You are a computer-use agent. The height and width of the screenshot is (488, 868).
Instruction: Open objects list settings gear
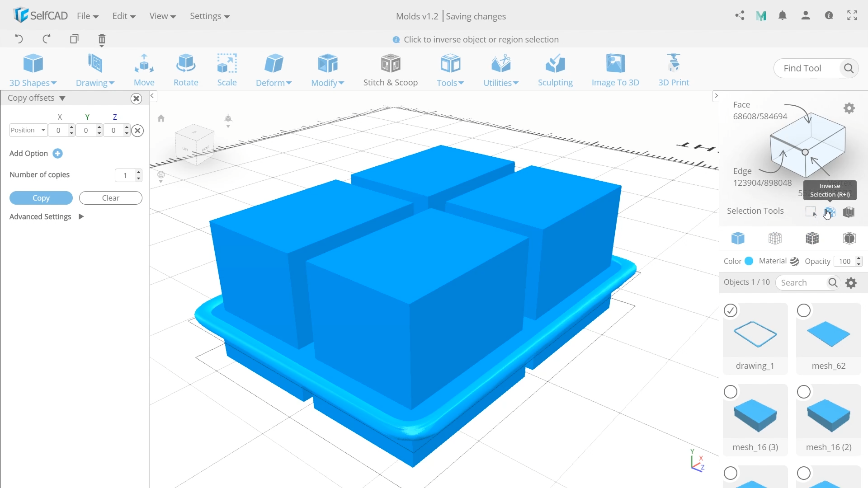[x=851, y=283]
